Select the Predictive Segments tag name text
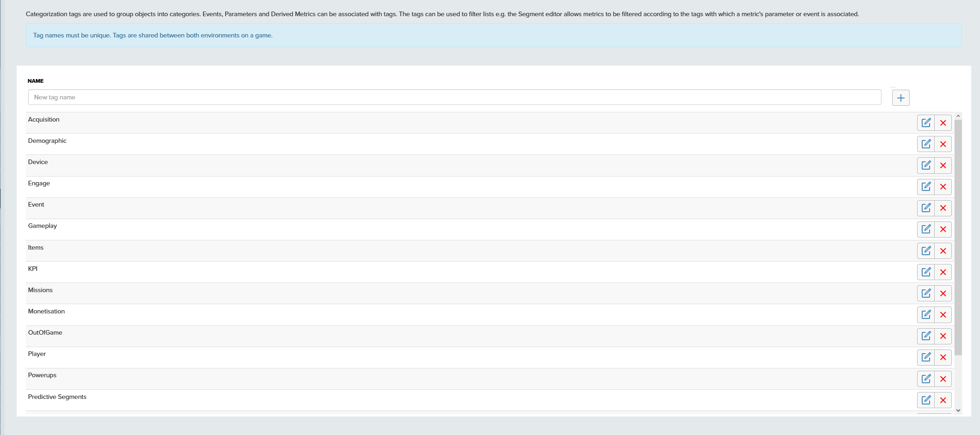The image size is (980, 435). click(x=57, y=397)
